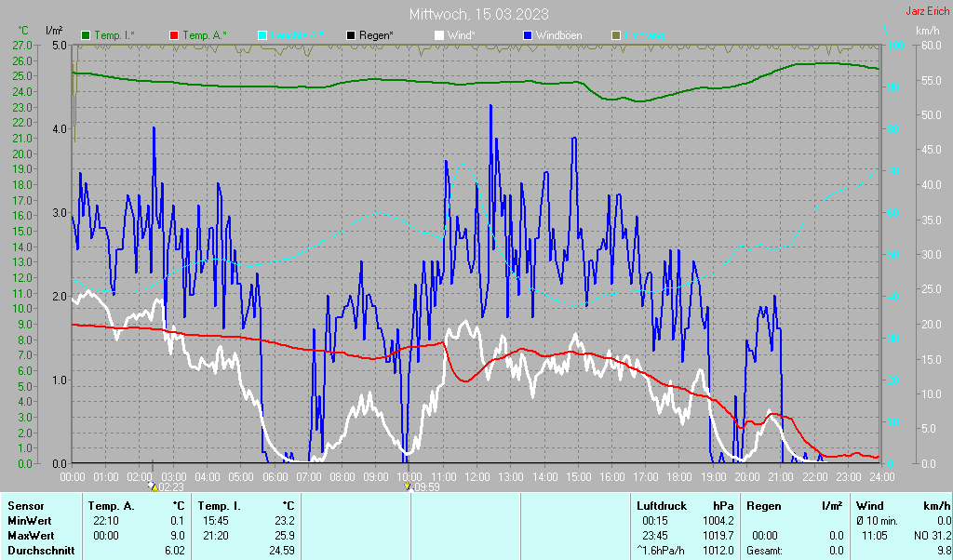This screenshot has height=560, width=953.
Task: Select the MinWert row label
Action: [x=29, y=520]
